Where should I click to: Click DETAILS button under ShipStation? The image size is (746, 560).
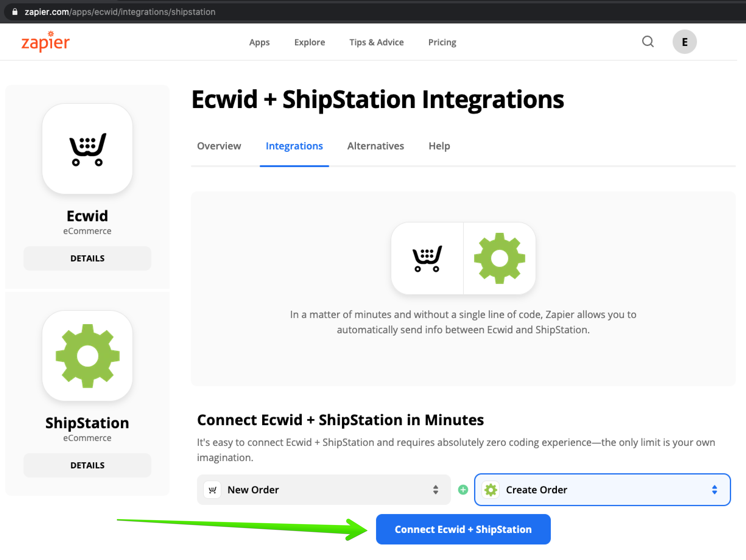click(x=87, y=465)
